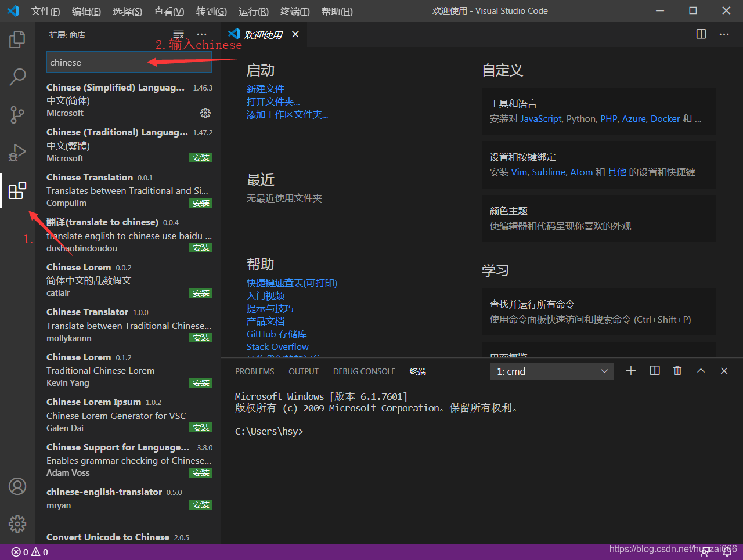
Task: Open the Explorer view in activity bar
Action: click(17, 39)
